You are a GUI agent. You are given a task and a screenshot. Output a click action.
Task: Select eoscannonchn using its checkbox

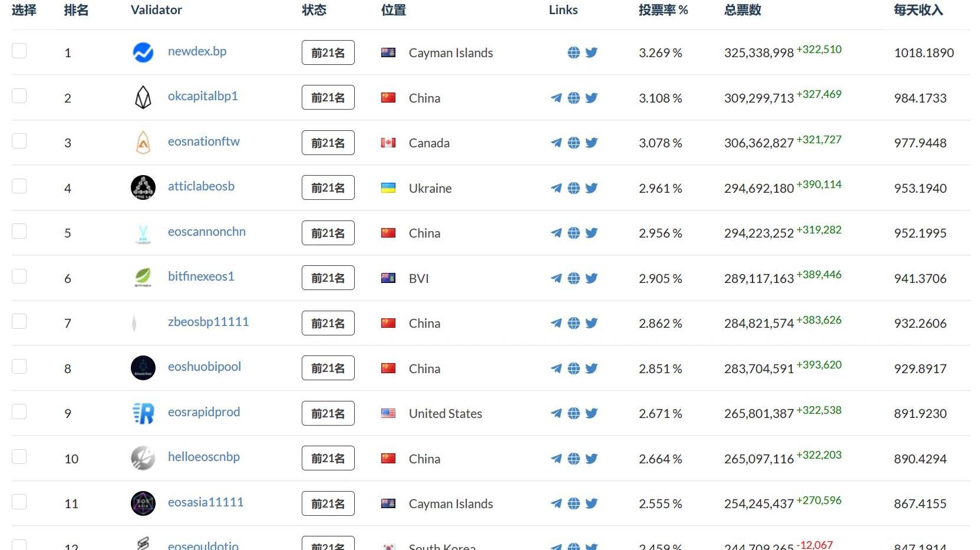[19, 231]
